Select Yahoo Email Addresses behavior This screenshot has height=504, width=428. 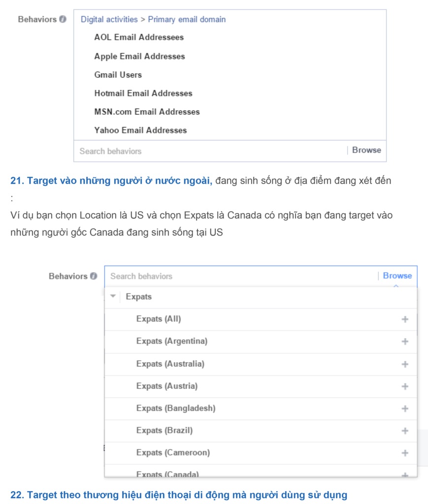coord(140,130)
